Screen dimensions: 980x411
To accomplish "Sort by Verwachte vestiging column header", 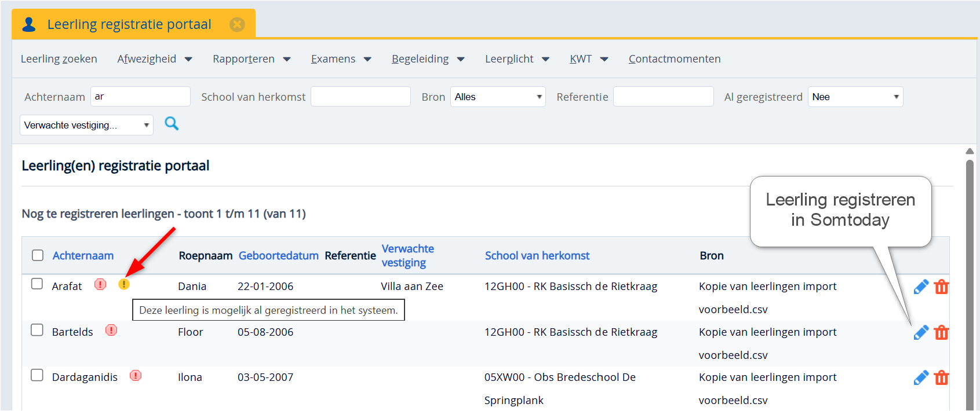I will 408,255.
